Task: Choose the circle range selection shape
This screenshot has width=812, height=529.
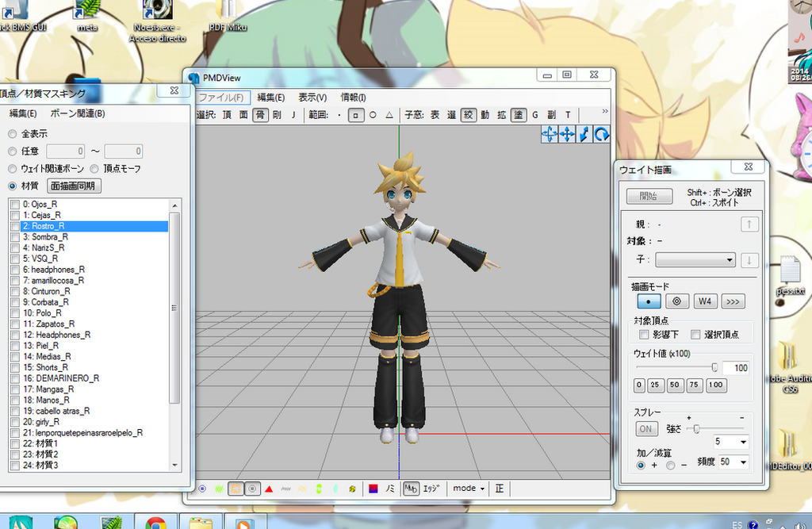Action: click(373, 115)
